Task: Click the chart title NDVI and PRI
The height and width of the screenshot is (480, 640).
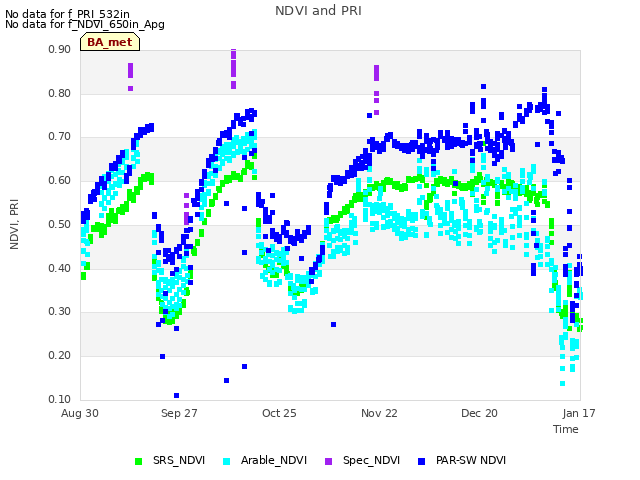Action: 318,11
